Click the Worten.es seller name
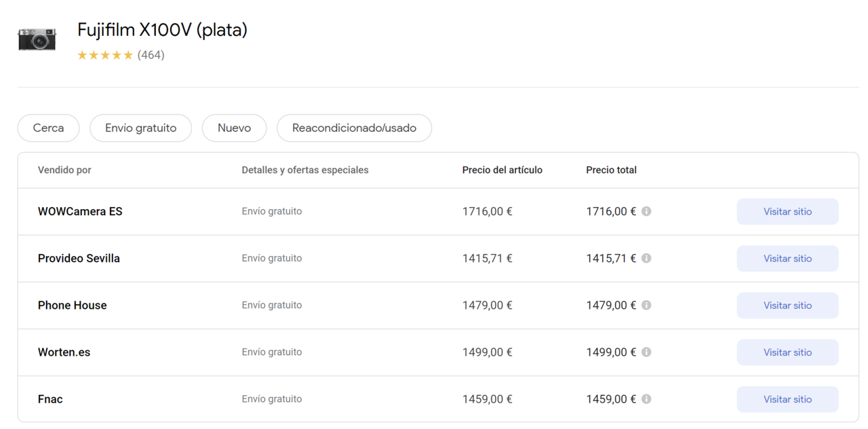868x429 pixels. tap(64, 352)
